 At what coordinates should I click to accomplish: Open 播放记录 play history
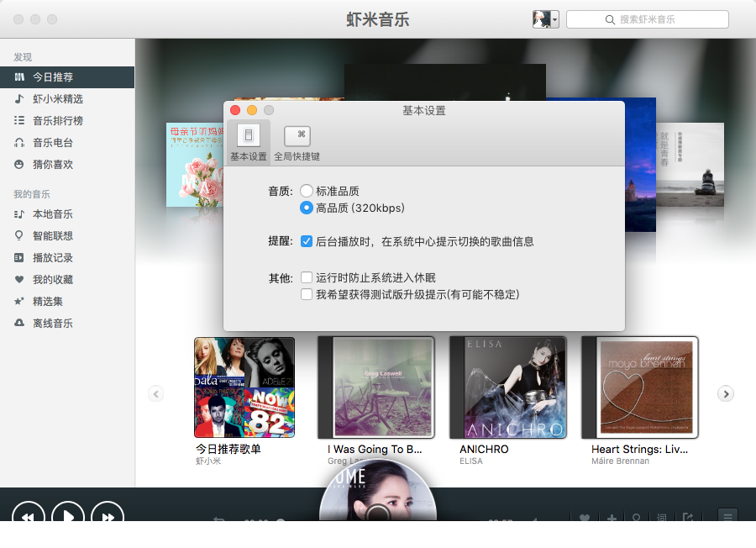[x=67, y=257]
